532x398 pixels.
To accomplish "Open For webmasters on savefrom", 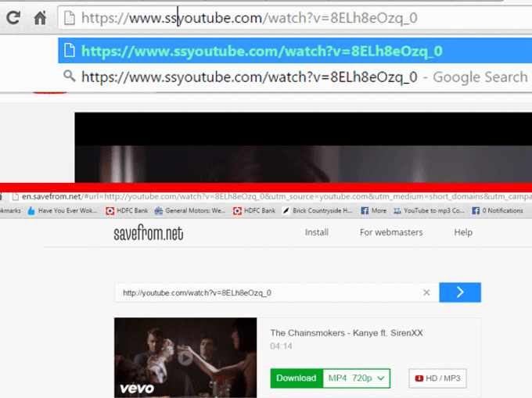I will [x=391, y=232].
